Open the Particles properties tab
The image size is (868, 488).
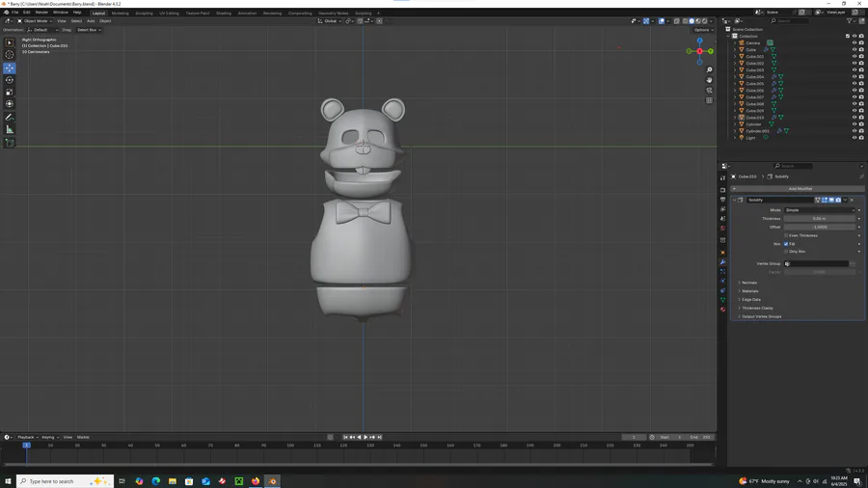722,272
